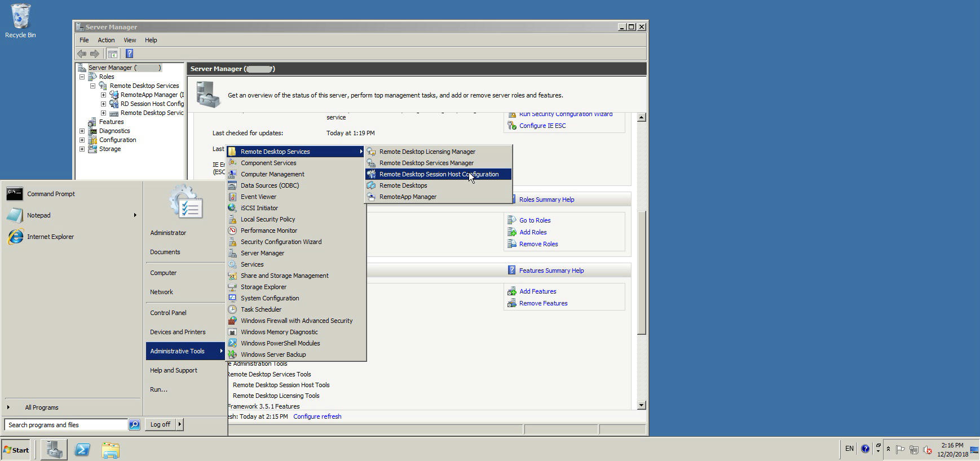This screenshot has width=980, height=461.
Task: Click the Remove Roles link
Action: tap(538, 244)
